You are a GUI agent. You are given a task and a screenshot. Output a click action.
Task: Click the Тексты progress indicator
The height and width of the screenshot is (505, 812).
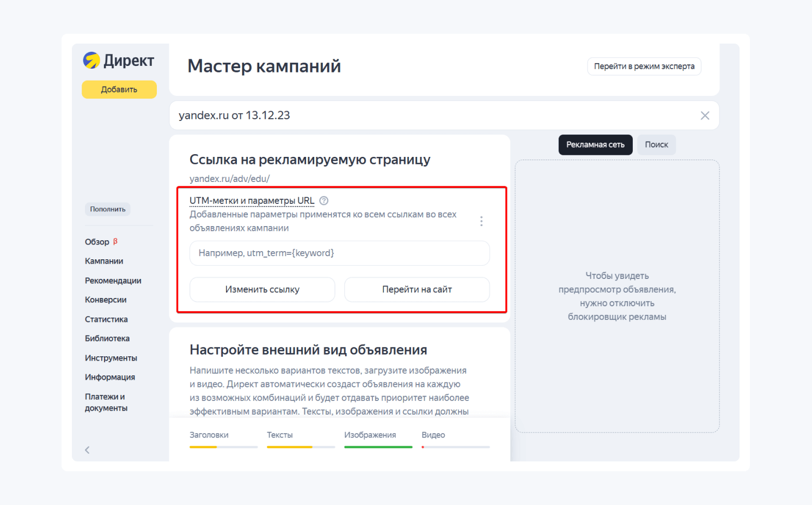[x=301, y=440]
